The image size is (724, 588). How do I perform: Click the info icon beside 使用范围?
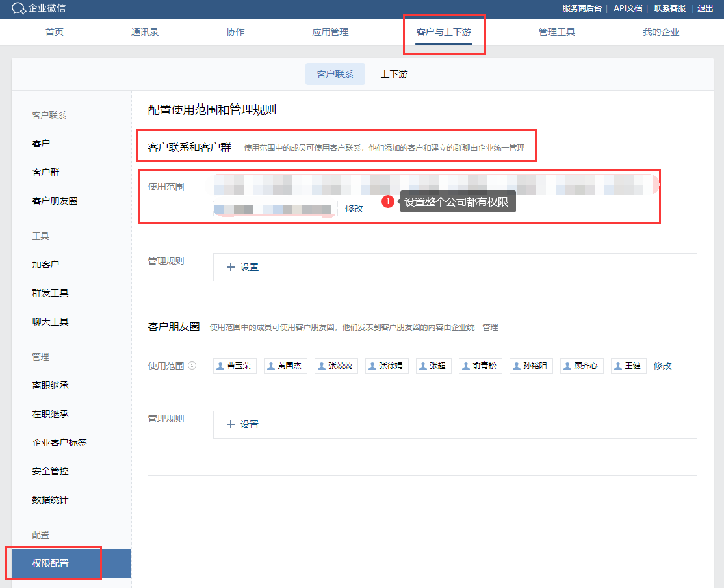coord(192,366)
